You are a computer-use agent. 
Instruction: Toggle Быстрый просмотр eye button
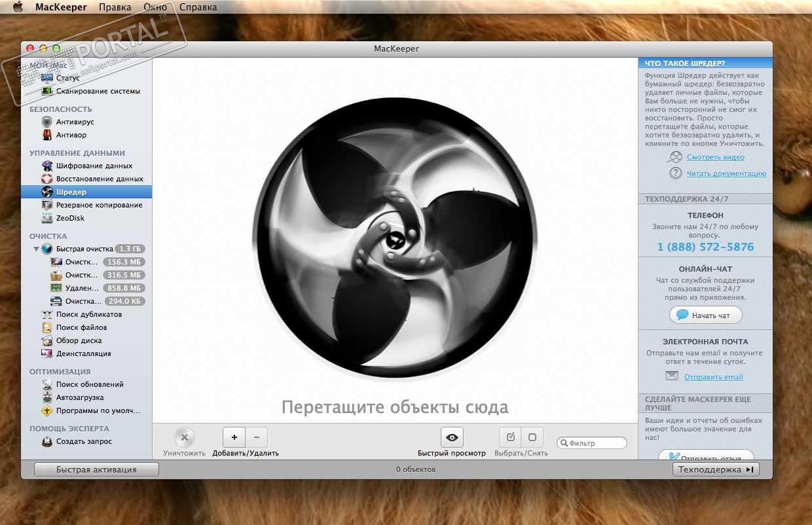pos(452,437)
